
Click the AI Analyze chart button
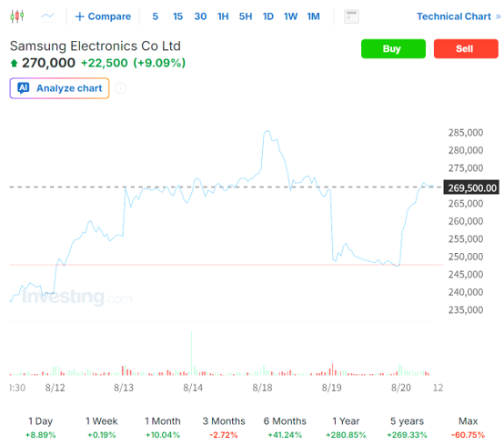point(59,88)
